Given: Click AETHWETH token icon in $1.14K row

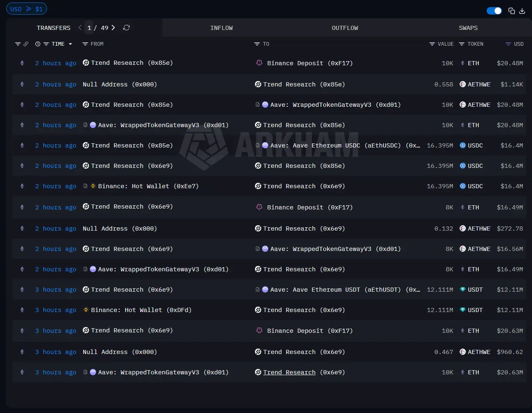Looking at the screenshot, I should tap(463, 84).
